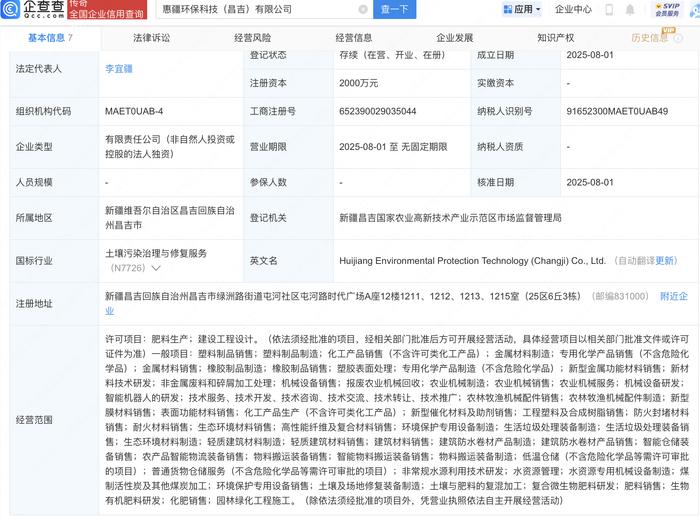700x517 pixels.
Task: Open notifications bell icon
Action: [x=629, y=9]
